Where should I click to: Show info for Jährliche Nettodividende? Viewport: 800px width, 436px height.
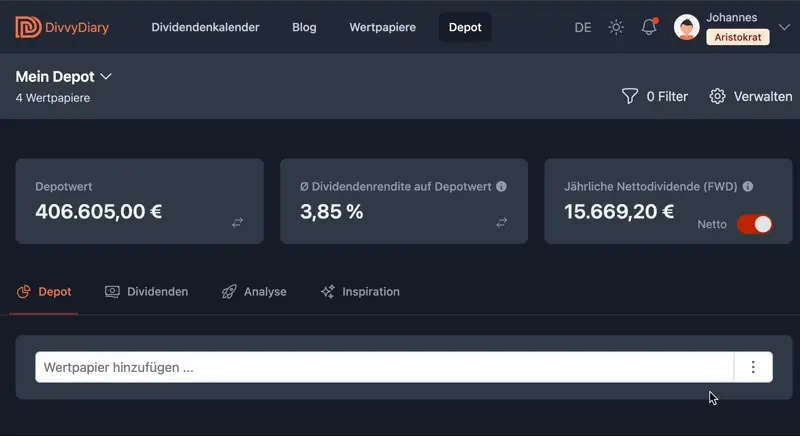pyautogui.click(x=748, y=186)
